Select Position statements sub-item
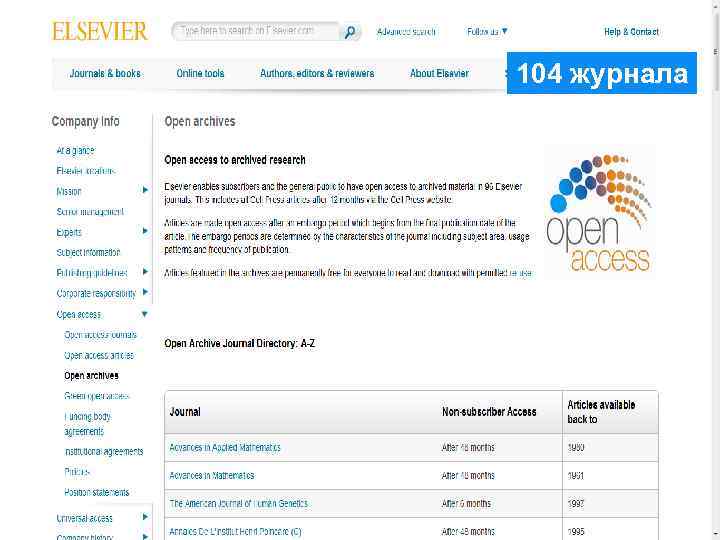Image resolution: width=720 pixels, height=540 pixels. (x=97, y=492)
